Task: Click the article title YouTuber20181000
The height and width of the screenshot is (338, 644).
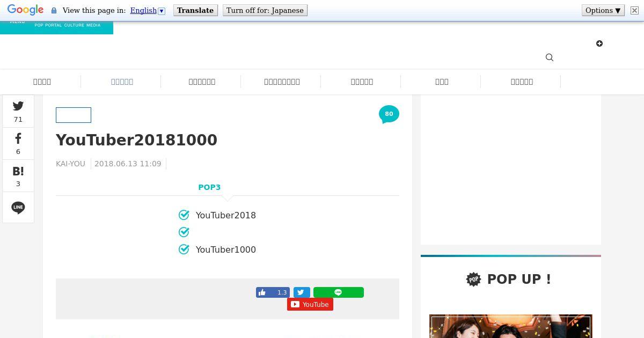Action: point(136,140)
